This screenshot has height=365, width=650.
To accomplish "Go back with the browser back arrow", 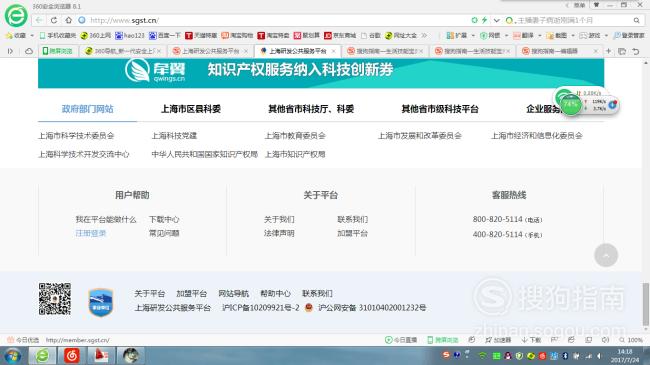I will pyautogui.click(x=39, y=20).
